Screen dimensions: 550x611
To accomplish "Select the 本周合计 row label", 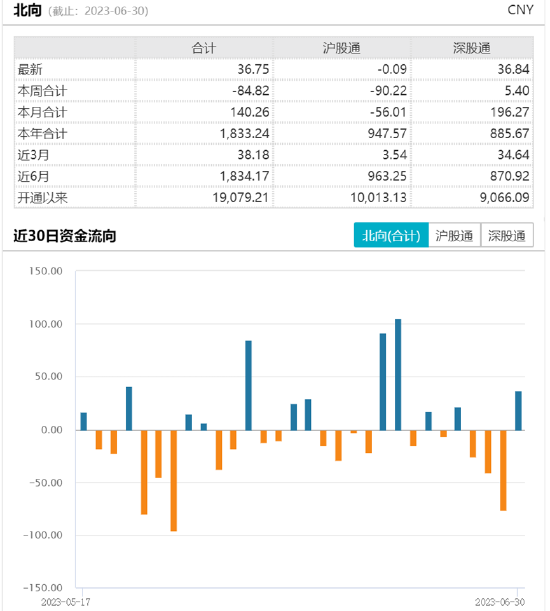I will pyautogui.click(x=42, y=91).
